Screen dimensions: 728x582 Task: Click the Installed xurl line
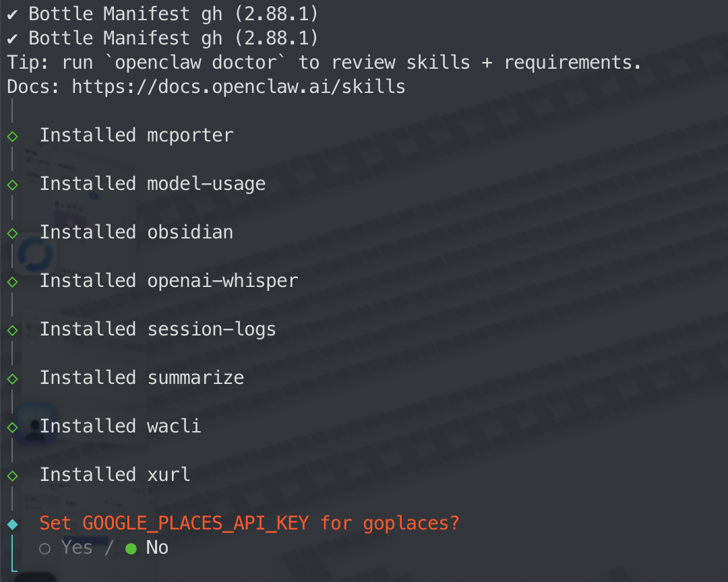(x=115, y=475)
